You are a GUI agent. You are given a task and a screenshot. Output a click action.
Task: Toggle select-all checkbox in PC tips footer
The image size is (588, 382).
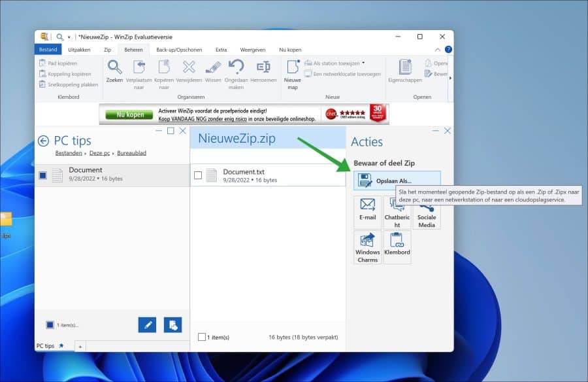50,325
